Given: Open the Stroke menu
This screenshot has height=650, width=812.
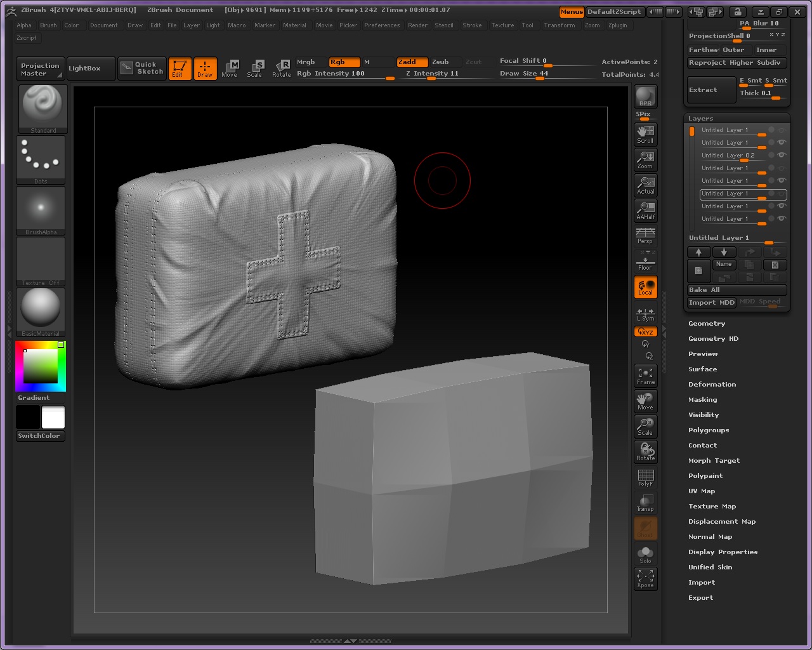Looking at the screenshot, I should click(x=472, y=25).
